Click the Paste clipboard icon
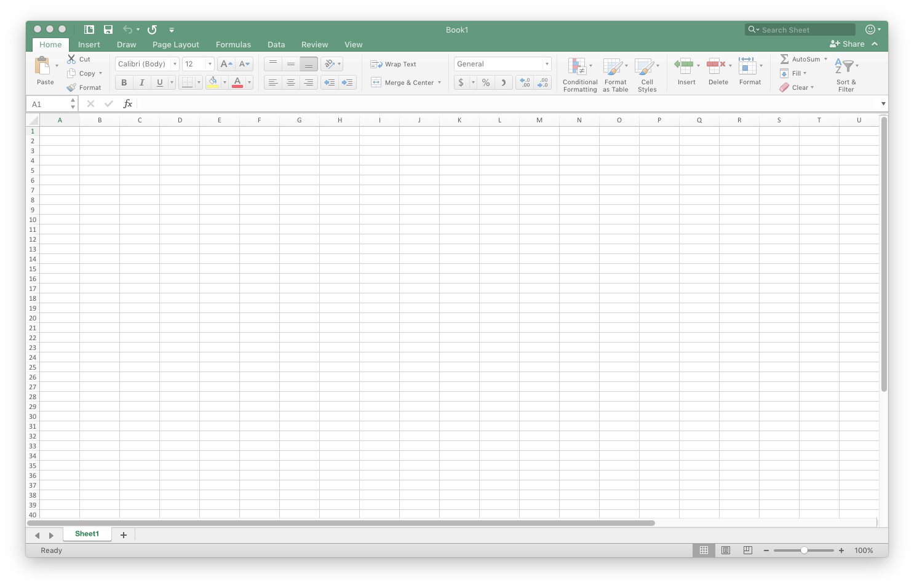The image size is (914, 588). click(x=42, y=66)
